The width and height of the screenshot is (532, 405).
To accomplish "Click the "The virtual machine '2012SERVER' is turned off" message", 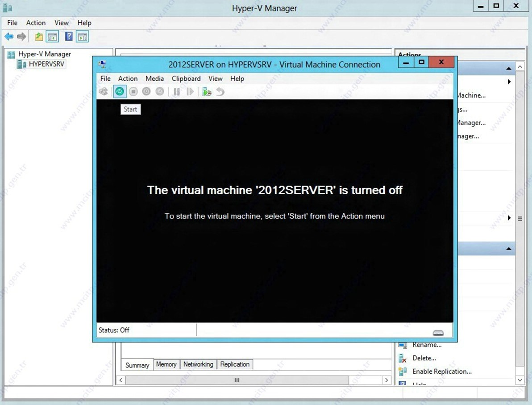I will [x=275, y=190].
